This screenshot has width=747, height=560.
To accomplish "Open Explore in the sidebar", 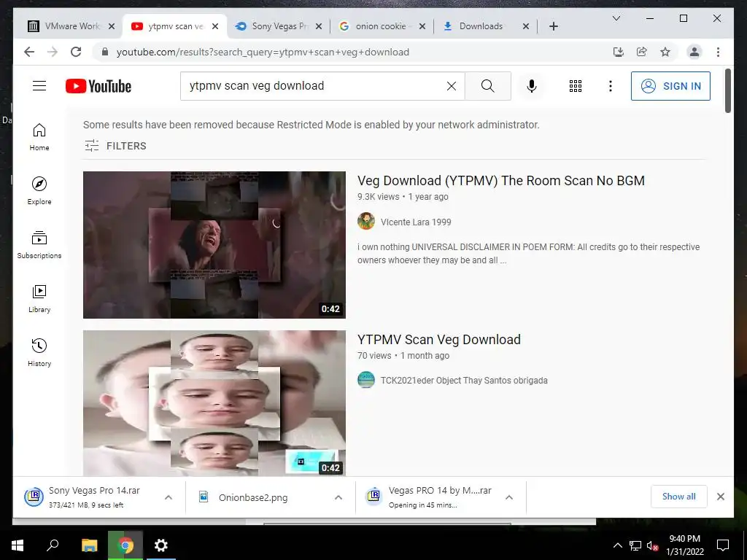I will click(39, 191).
